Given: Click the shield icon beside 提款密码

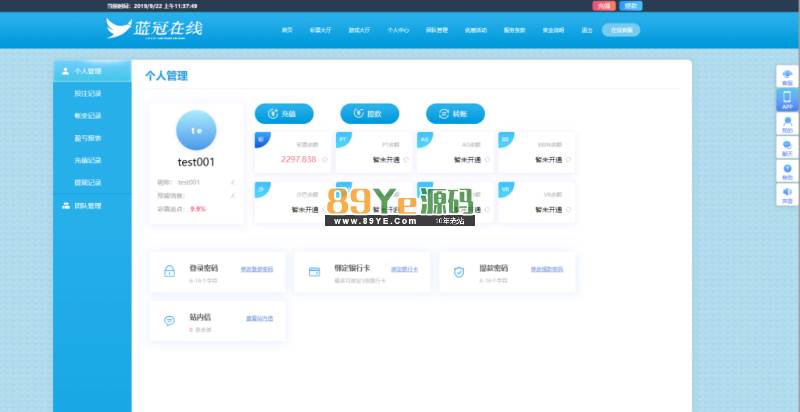Looking at the screenshot, I should [459, 271].
